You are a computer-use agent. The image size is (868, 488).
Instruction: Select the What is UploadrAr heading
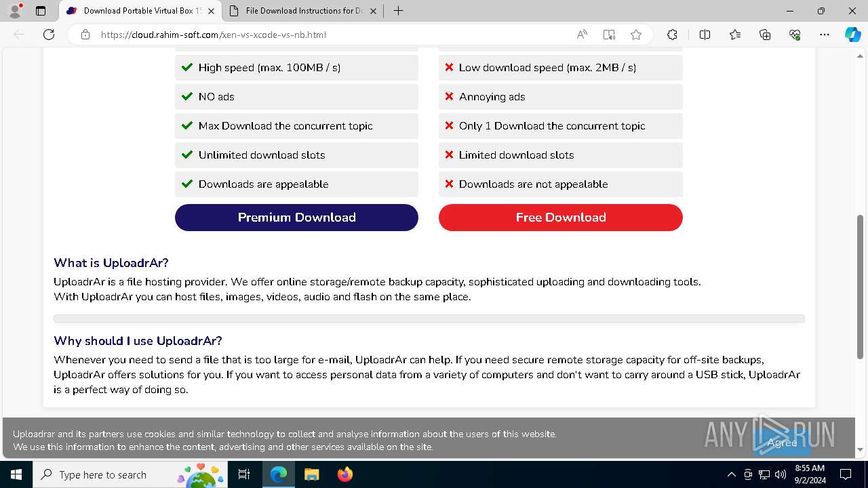click(111, 263)
